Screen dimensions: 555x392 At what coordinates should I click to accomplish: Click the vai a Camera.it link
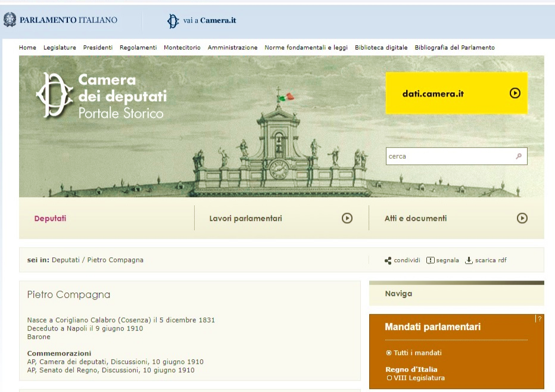click(210, 20)
